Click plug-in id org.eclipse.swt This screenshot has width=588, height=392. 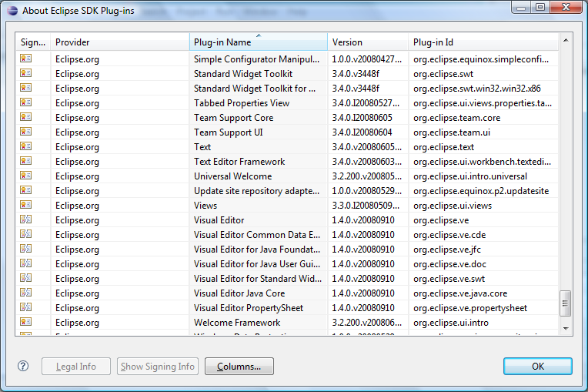[x=443, y=74]
